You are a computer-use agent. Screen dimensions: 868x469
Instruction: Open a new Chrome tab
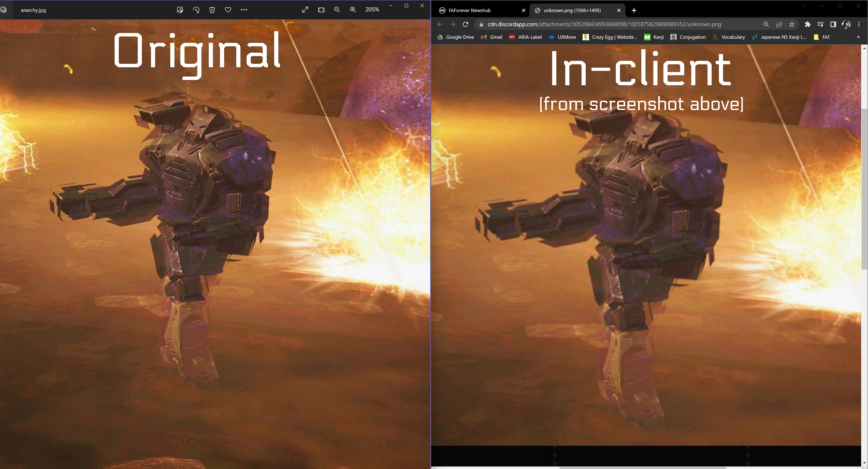pyautogui.click(x=634, y=10)
